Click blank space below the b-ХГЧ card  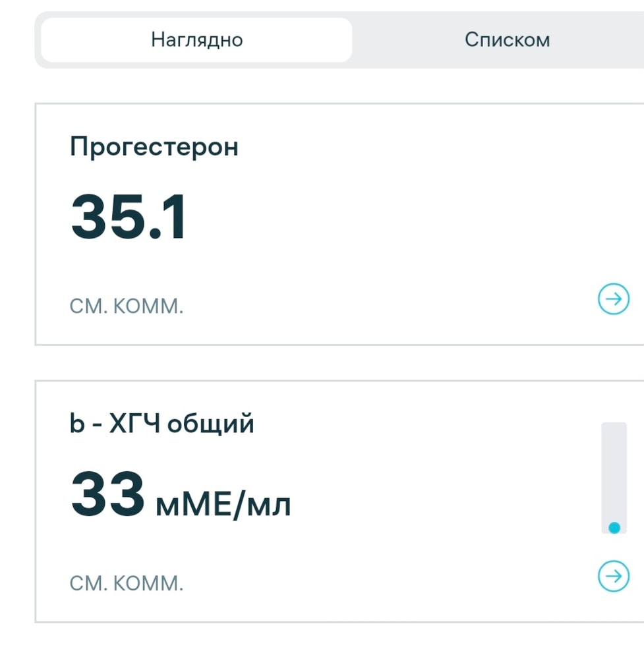click(330, 641)
